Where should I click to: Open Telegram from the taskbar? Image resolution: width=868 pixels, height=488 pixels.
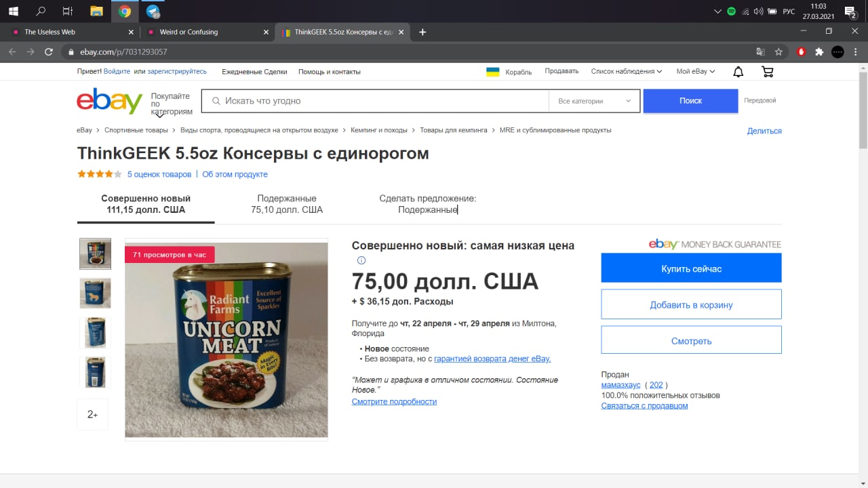click(153, 11)
